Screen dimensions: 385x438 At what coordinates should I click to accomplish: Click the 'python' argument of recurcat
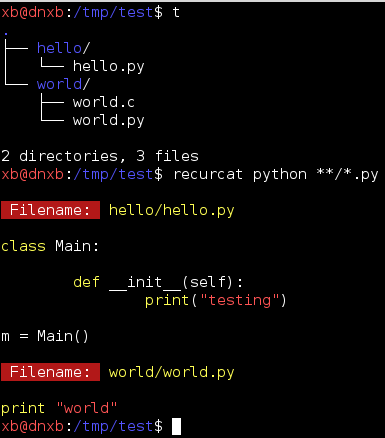[280, 174]
